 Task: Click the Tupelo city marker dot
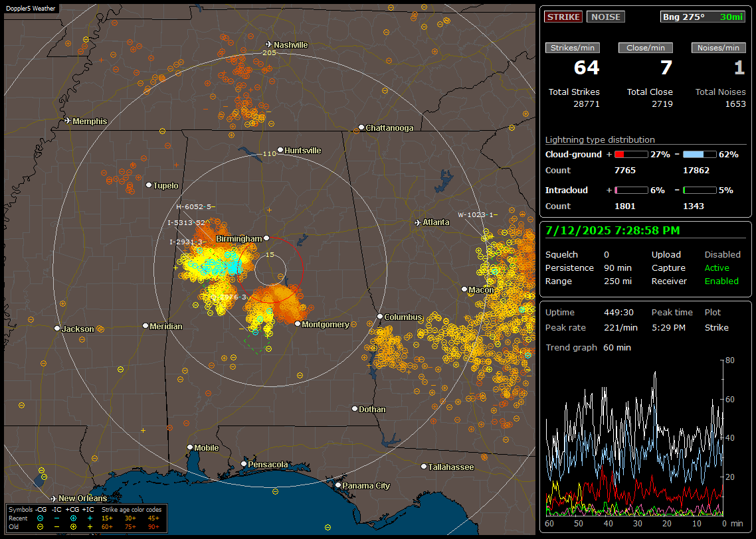149,185
